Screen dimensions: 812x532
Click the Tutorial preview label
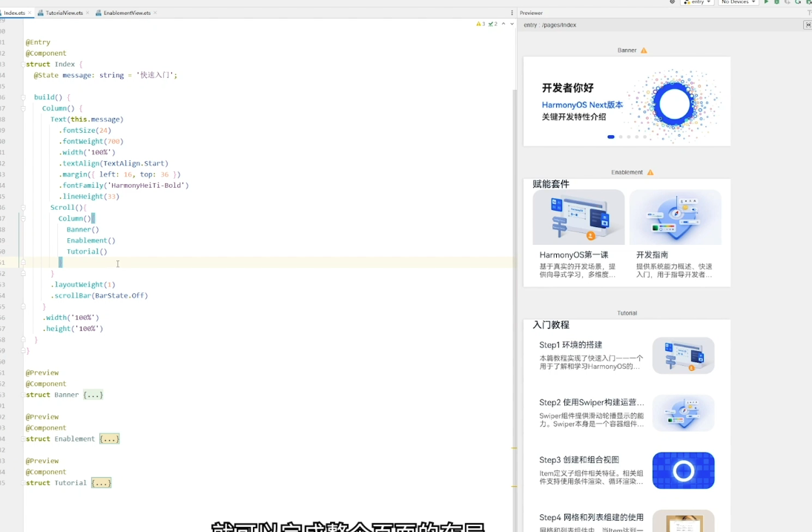pyautogui.click(x=627, y=313)
